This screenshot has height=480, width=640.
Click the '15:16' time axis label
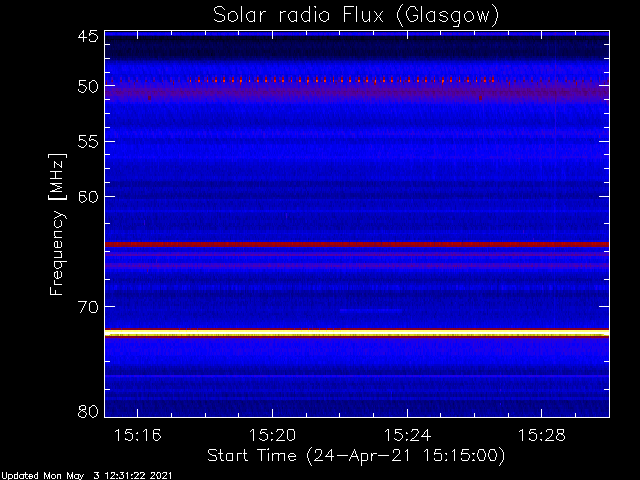click(x=138, y=435)
